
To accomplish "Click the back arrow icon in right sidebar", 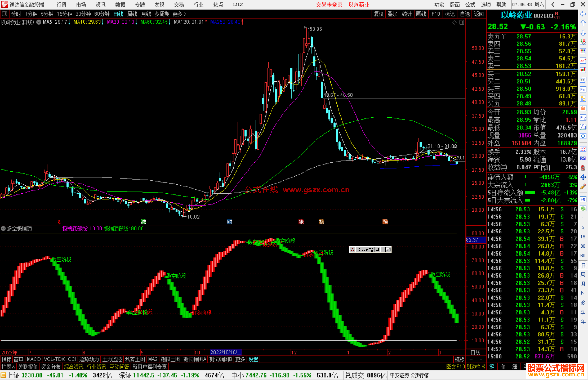I will (583, 14).
